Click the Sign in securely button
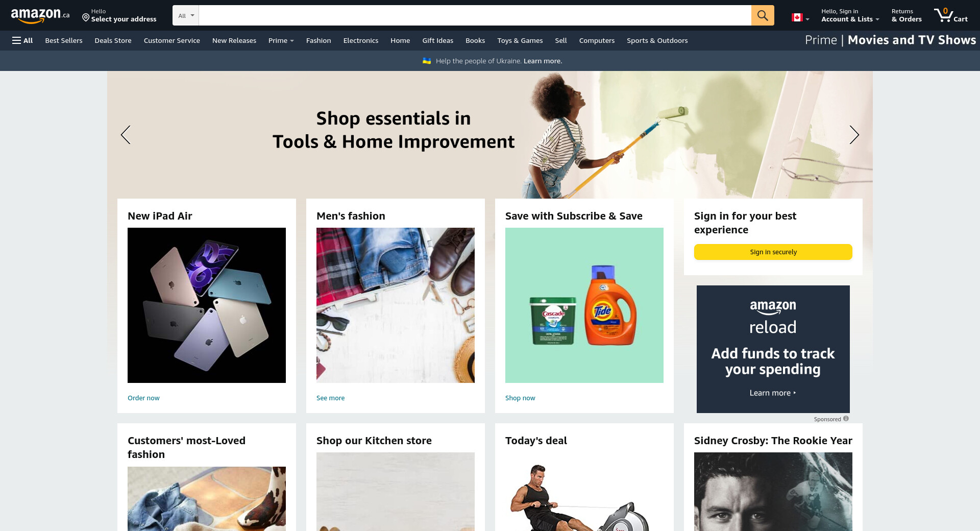Screen dimensions: 980x531 pyautogui.click(x=773, y=252)
